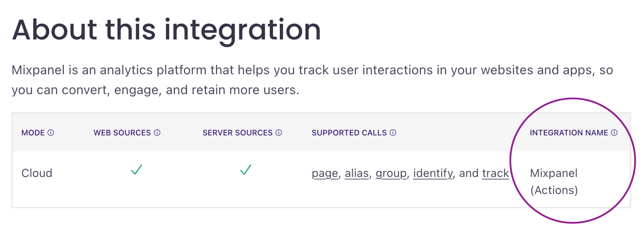Click the SERVER SOURCES column header label

point(237,133)
